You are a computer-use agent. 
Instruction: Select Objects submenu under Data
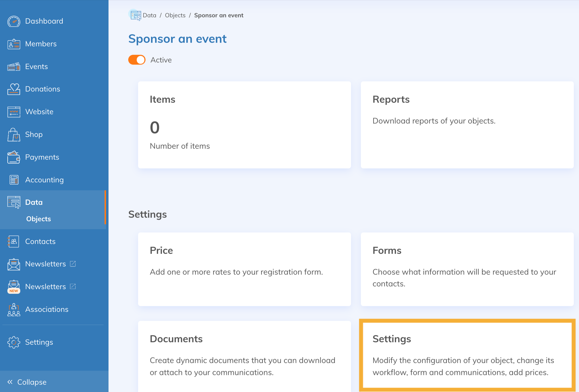tap(39, 219)
